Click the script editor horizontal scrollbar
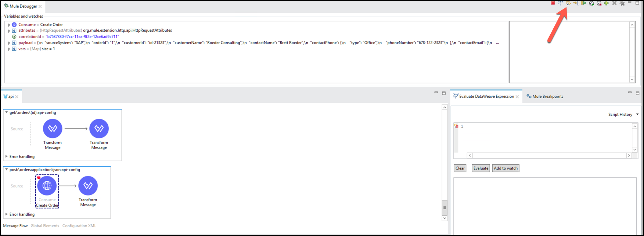 [x=549, y=155]
